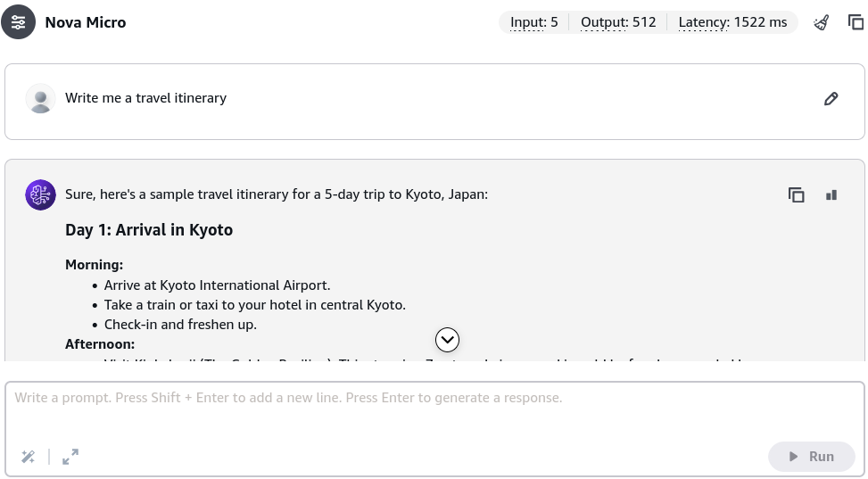Expand the prompt input box with arrows icon

[70, 457]
